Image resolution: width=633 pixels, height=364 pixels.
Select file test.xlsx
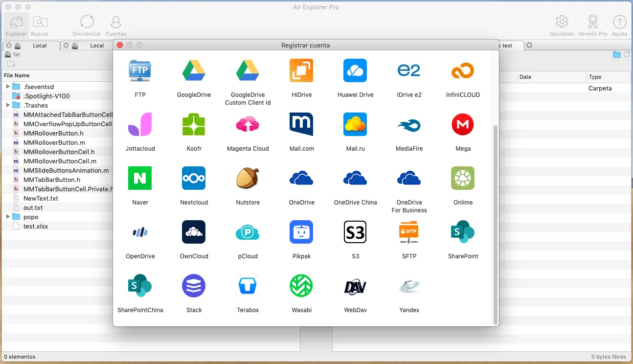[x=36, y=226]
